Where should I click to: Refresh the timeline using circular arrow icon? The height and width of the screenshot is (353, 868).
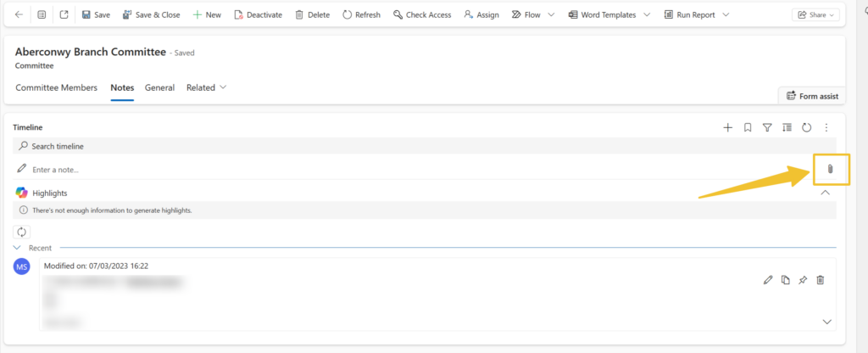pyautogui.click(x=807, y=127)
